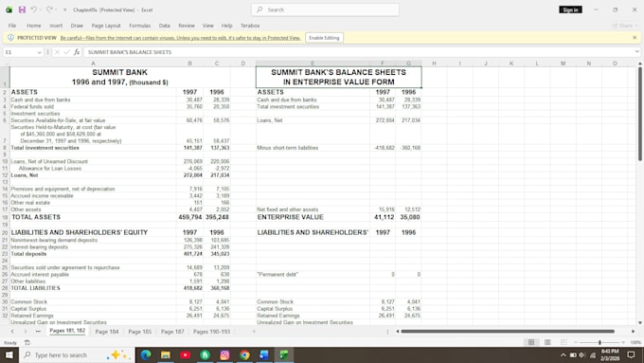Click the Save icon in title bar

tap(22, 9)
